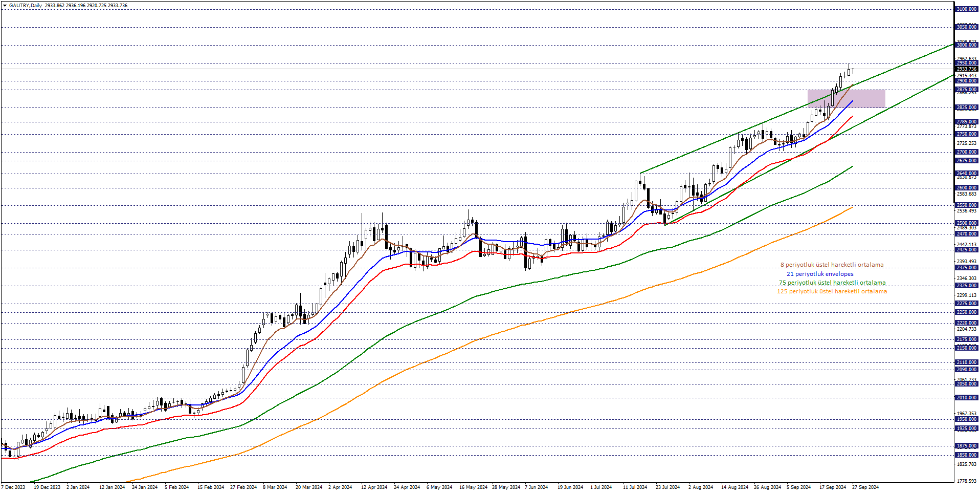The image size is (980, 493).
Task: Select the 1875.000 price level label
Action: [x=967, y=446]
